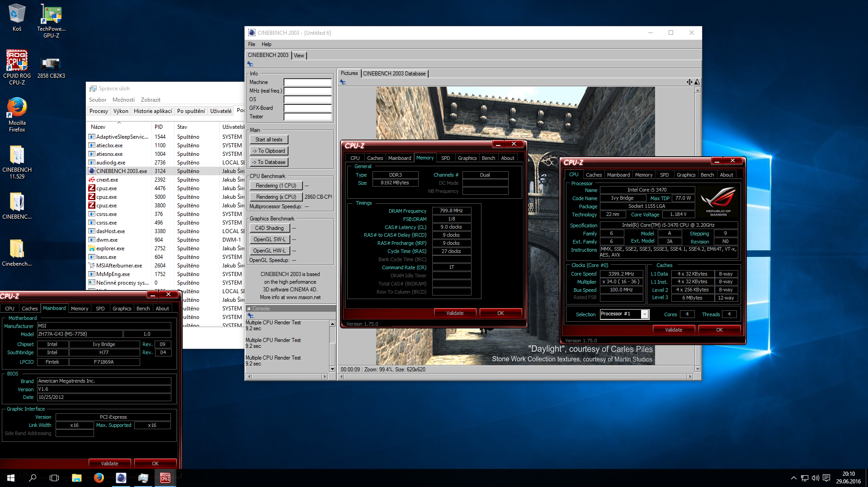Click into the Tester input field
The width and height of the screenshot is (868, 487).
coord(307,117)
